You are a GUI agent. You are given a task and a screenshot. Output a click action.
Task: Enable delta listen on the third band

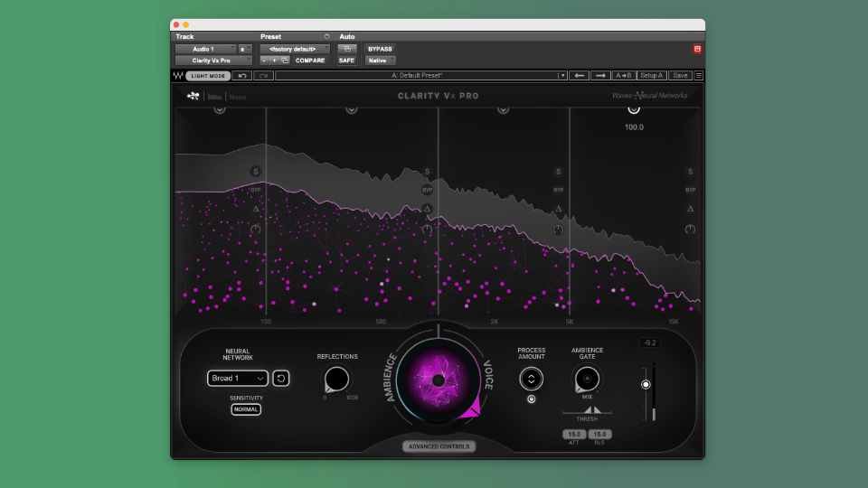[x=558, y=209]
